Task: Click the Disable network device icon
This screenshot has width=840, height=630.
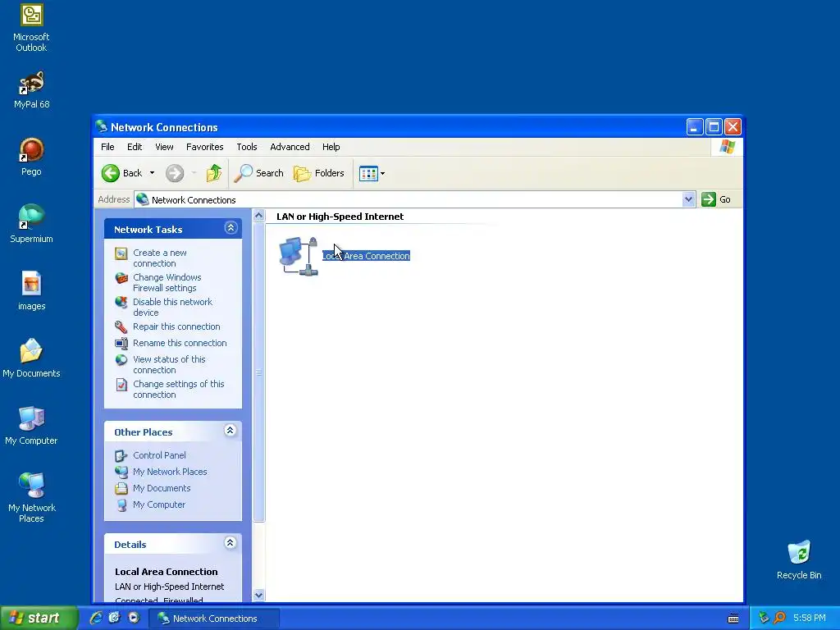Action: (x=121, y=303)
